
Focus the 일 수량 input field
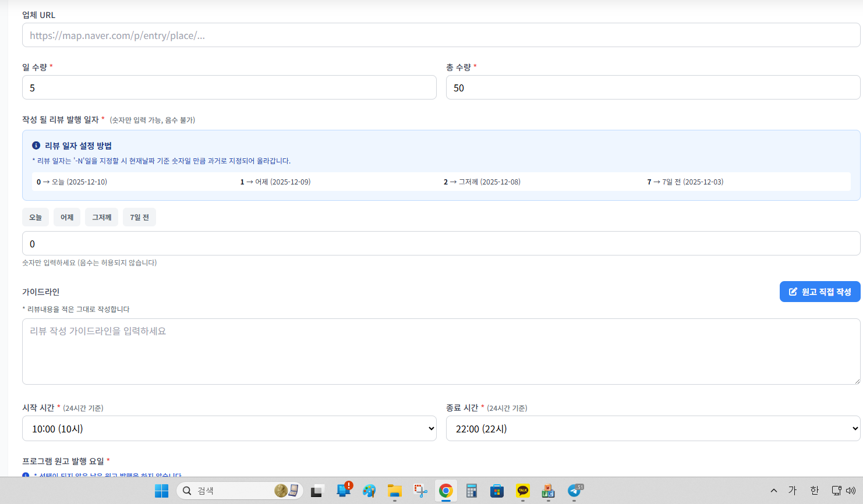click(229, 88)
